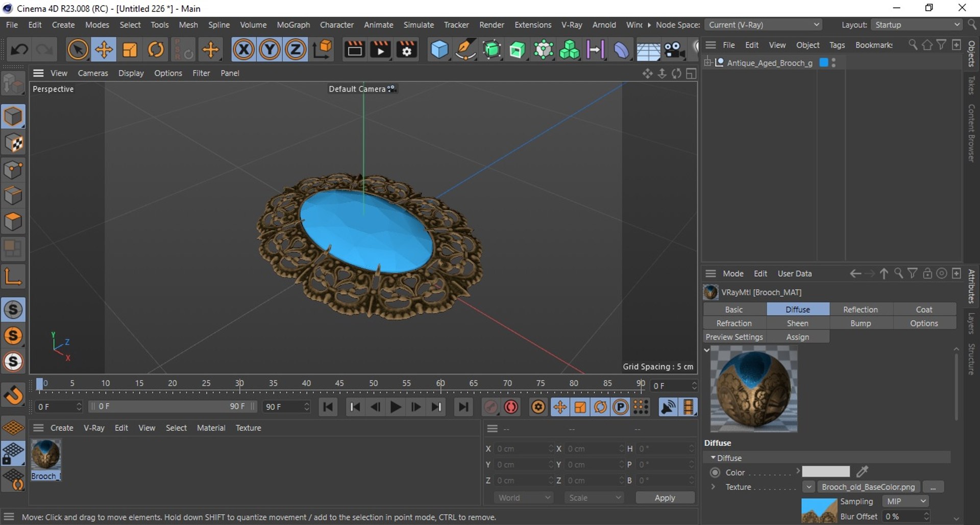Viewport: 980px width, 525px height.
Task: Click the Blur Offset input field
Action: 905,516
